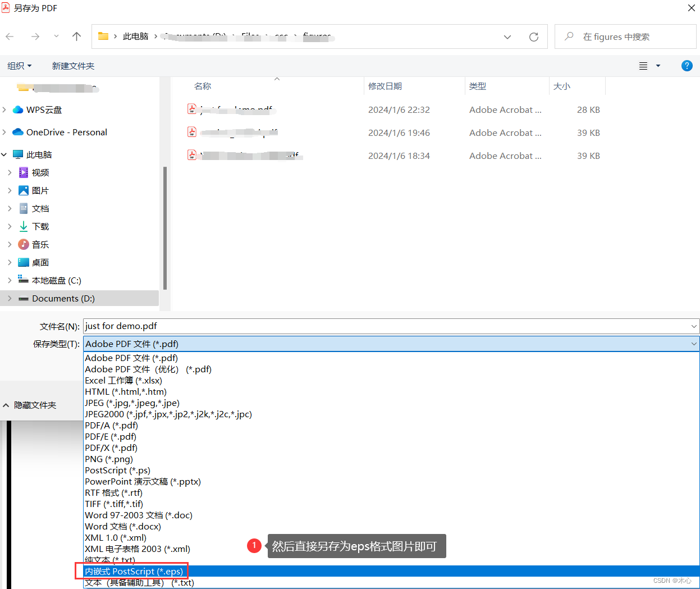Select Documents (D:) drive in sidebar

click(63, 299)
